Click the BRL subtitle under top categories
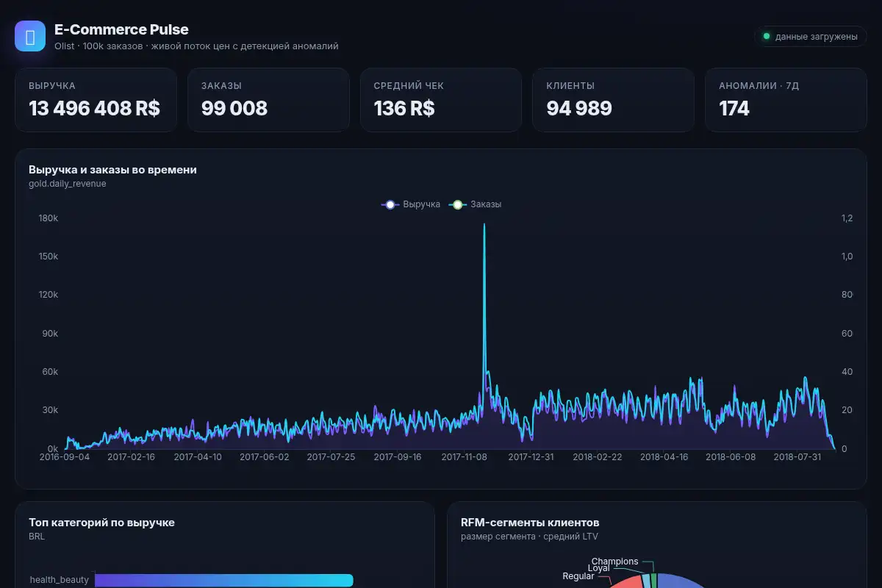The image size is (882, 588). [x=37, y=537]
